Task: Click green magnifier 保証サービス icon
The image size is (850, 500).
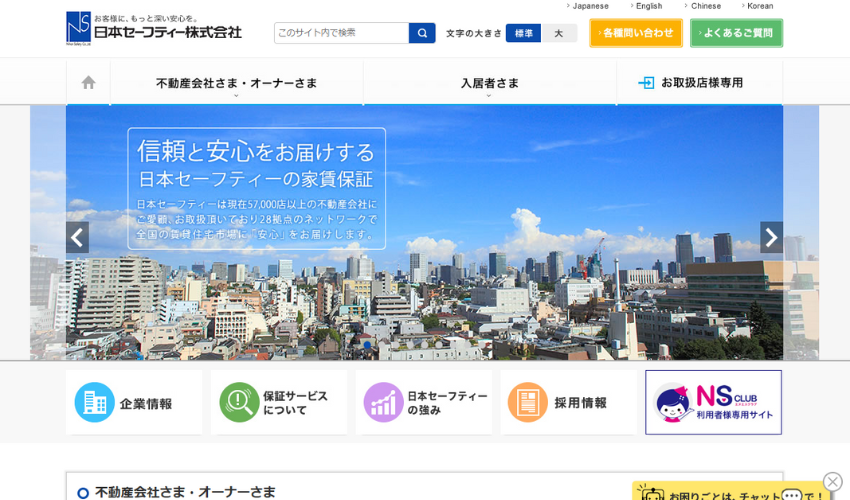Action: pos(239,402)
